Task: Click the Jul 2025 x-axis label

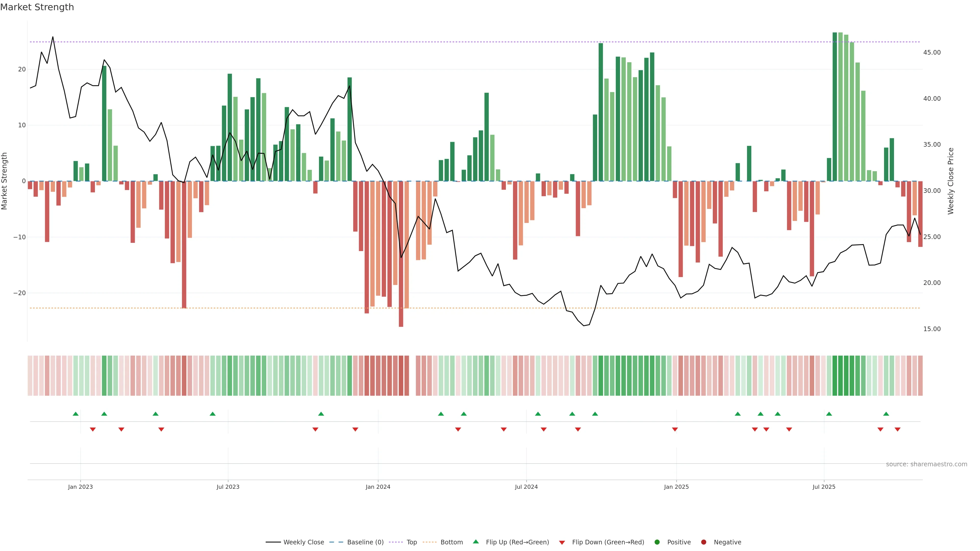Action: [x=824, y=487]
